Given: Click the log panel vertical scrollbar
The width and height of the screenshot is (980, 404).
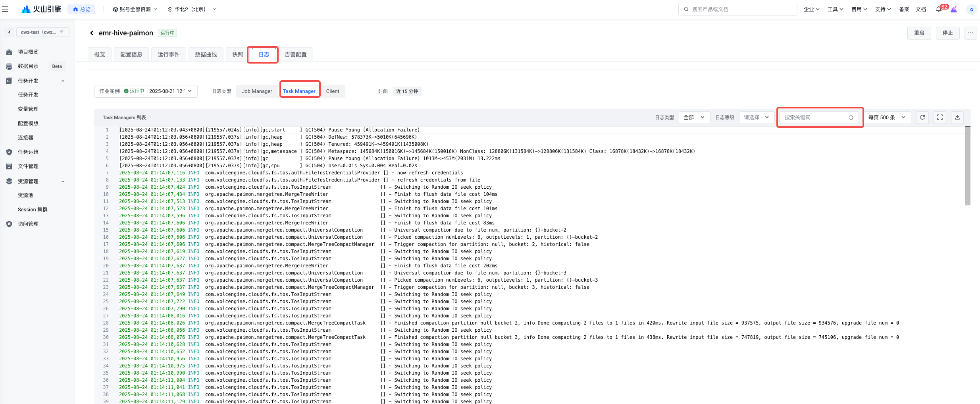Looking at the screenshot, I should [x=967, y=167].
